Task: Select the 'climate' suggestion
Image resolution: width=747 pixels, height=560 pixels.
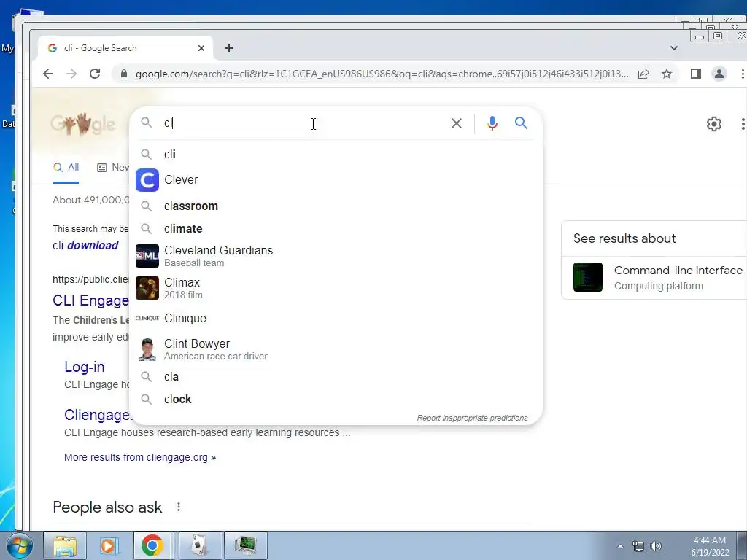Action: [x=336, y=228]
